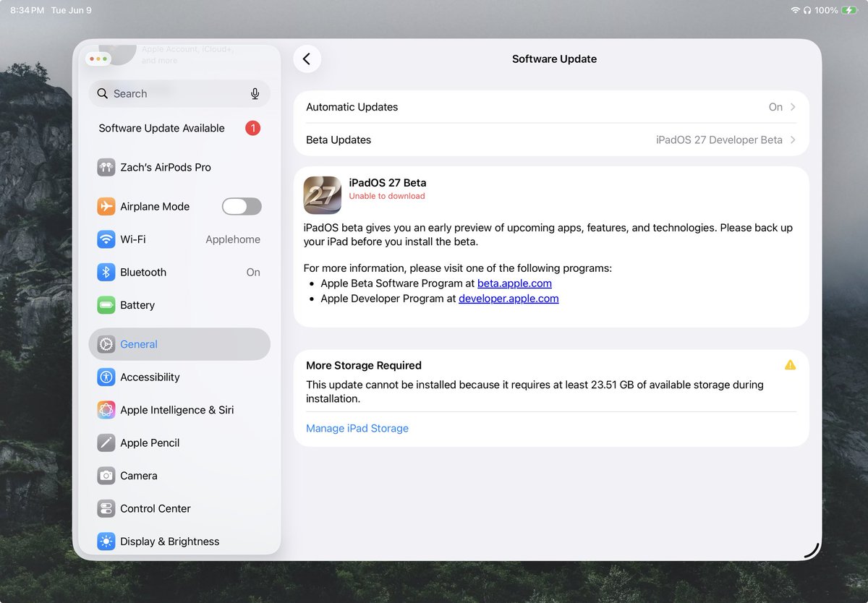Tap the 'Software Update' page title
868x603 pixels.
[x=554, y=59]
